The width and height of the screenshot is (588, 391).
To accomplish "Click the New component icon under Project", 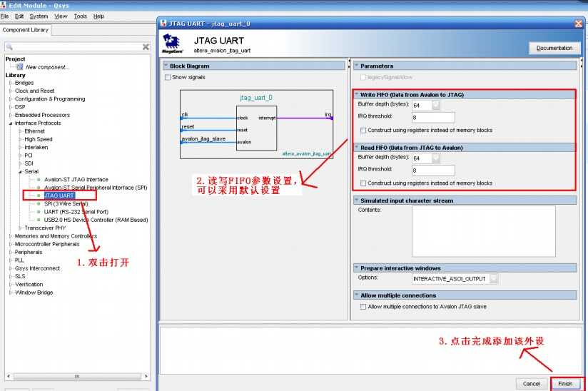I will (20, 67).
